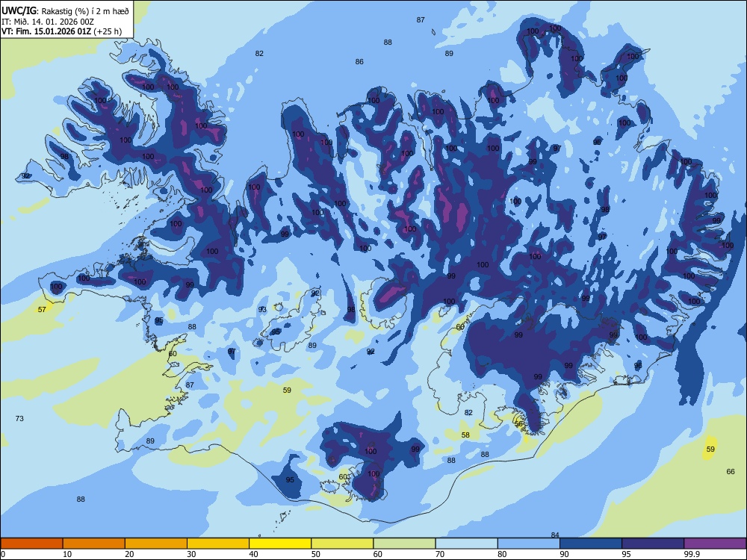Click the pale yellow 50–60 legend swatch

click(342, 544)
